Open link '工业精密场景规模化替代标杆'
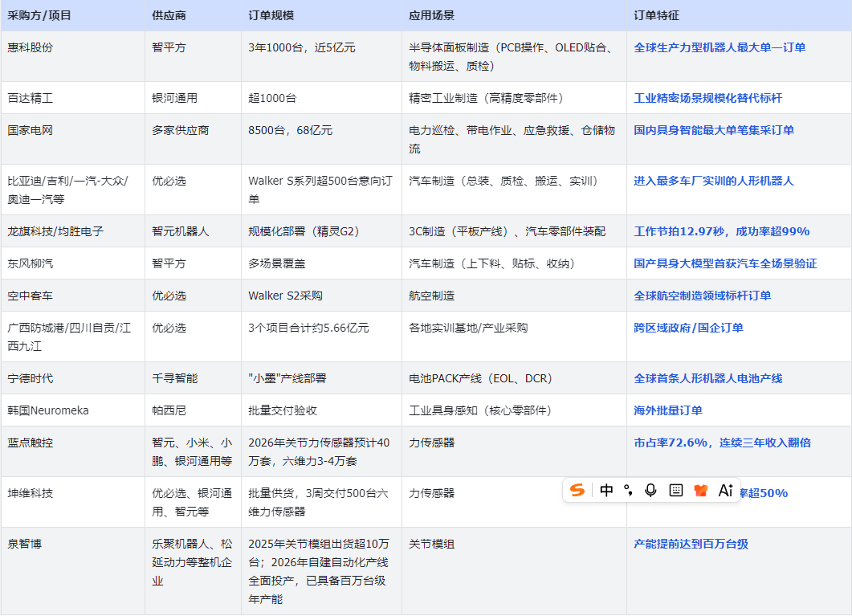 point(708,98)
